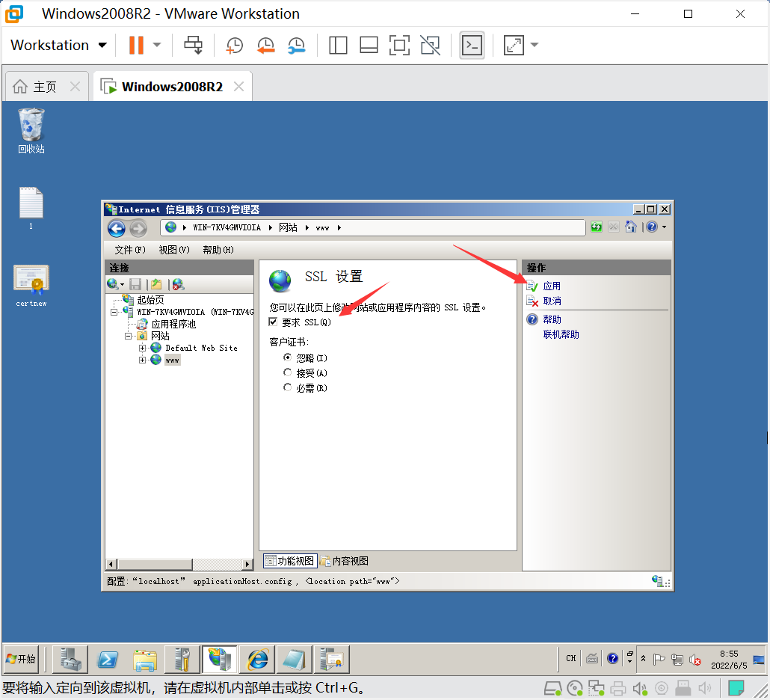The height and width of the screenshot is (700, 770).
Task: Expand the Default Web Site node
Action: click(142, 348)
